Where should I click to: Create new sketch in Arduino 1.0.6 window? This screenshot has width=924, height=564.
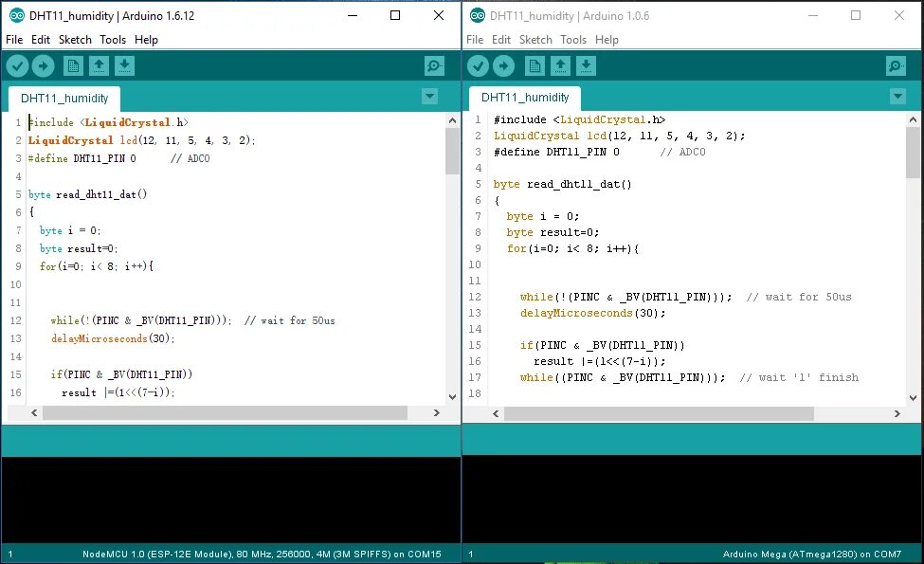click(x=534, y=66)
